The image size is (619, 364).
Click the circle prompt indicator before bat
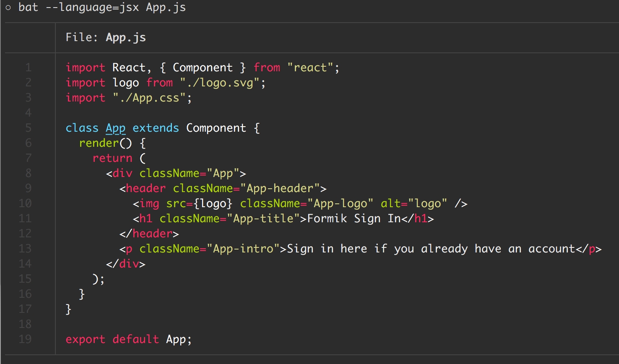tap(8, 8)
